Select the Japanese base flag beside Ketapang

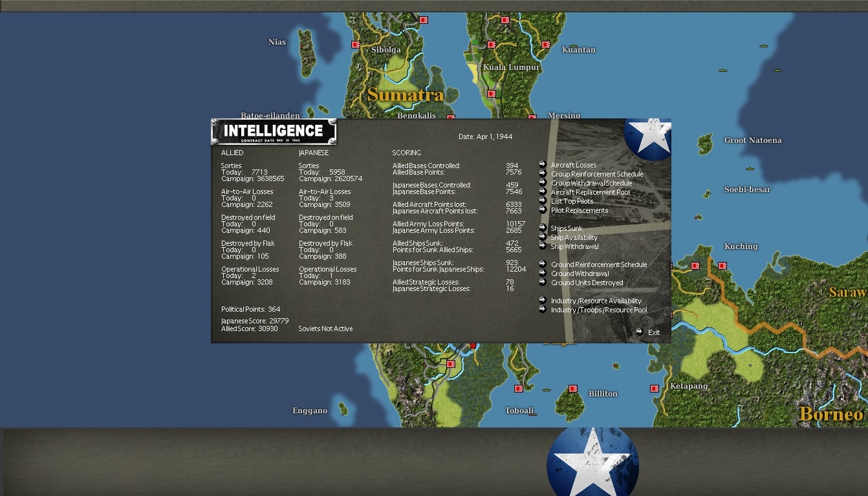pyautogui.click(x=655, y=389)
